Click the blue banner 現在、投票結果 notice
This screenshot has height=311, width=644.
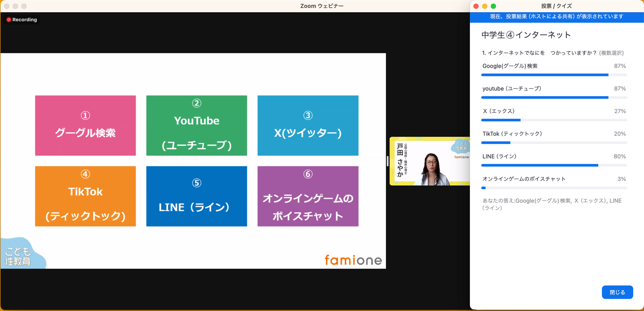coord(557,17)
